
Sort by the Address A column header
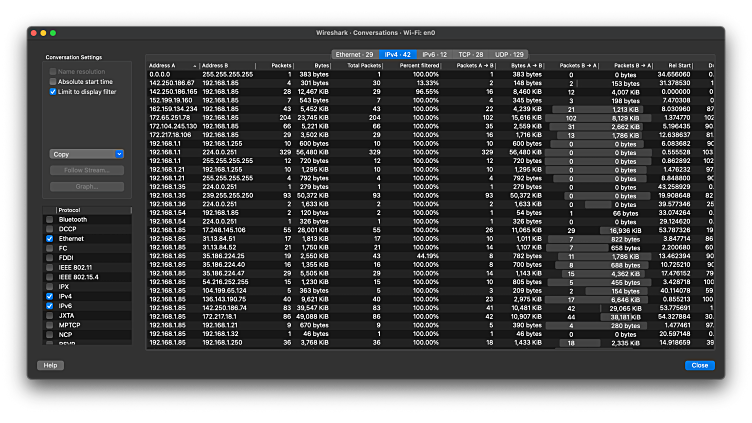click(172, 65)
